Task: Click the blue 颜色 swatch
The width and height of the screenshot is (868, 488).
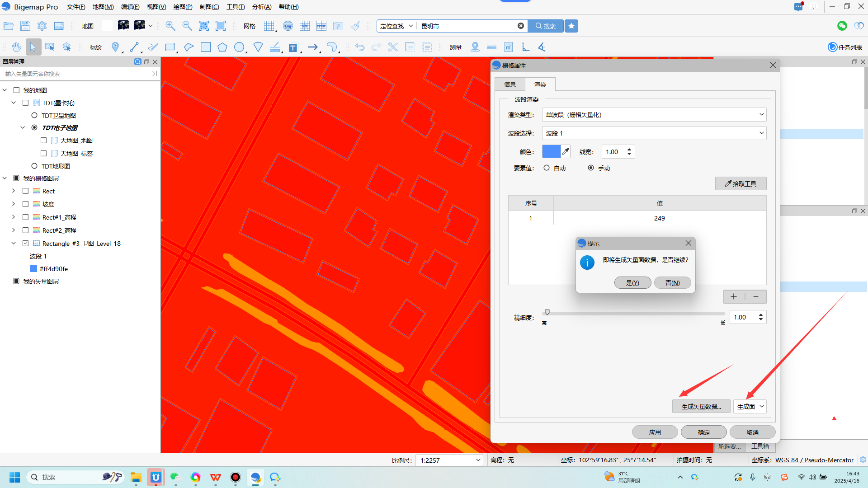Action: pos(551,152)
